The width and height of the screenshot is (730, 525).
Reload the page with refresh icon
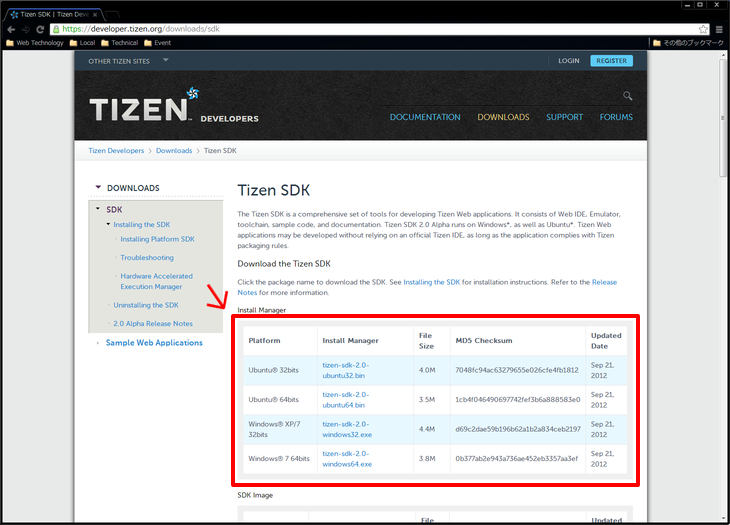tap(40, 29)
